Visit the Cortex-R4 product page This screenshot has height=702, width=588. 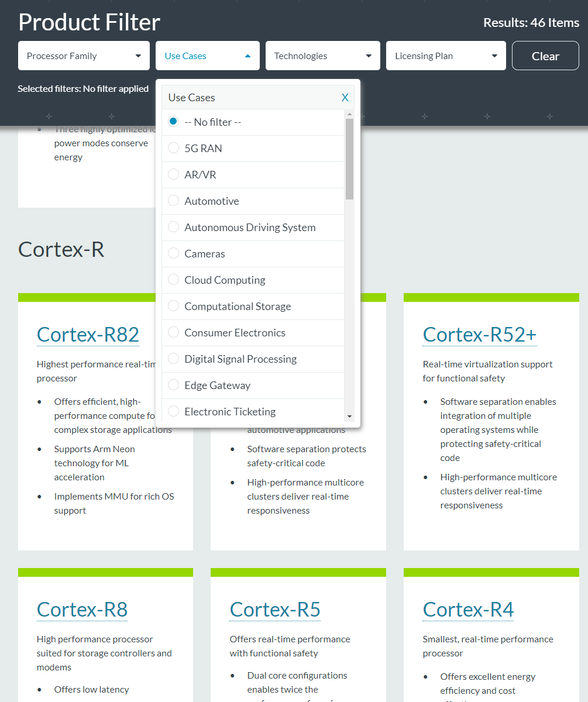468,610
